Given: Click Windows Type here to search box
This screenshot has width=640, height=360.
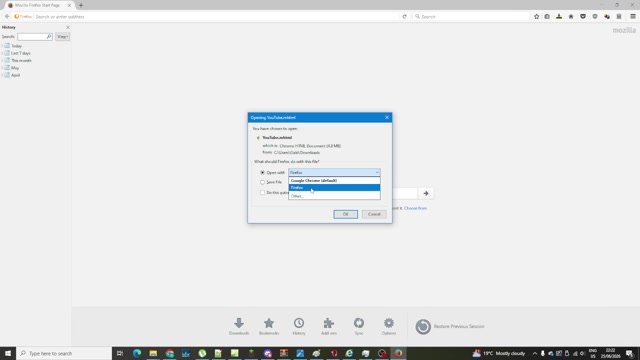Looking at the screenshot, I should coord(64,353).
